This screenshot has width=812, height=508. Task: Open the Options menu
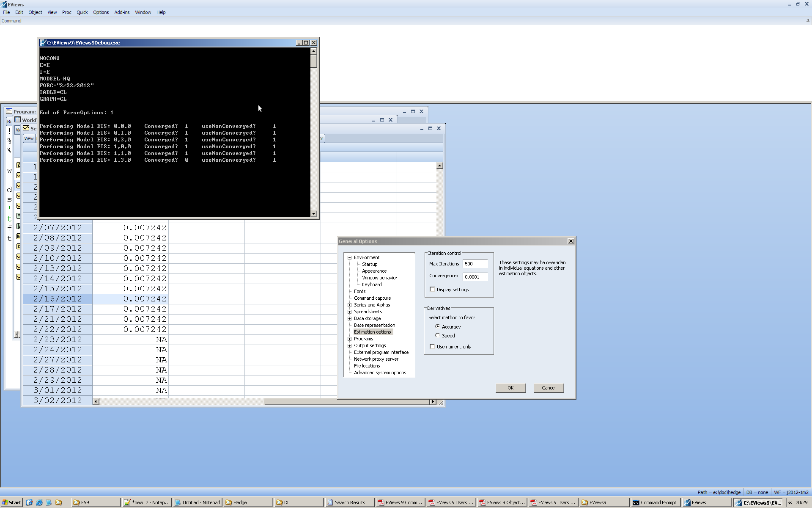(101, 12)
